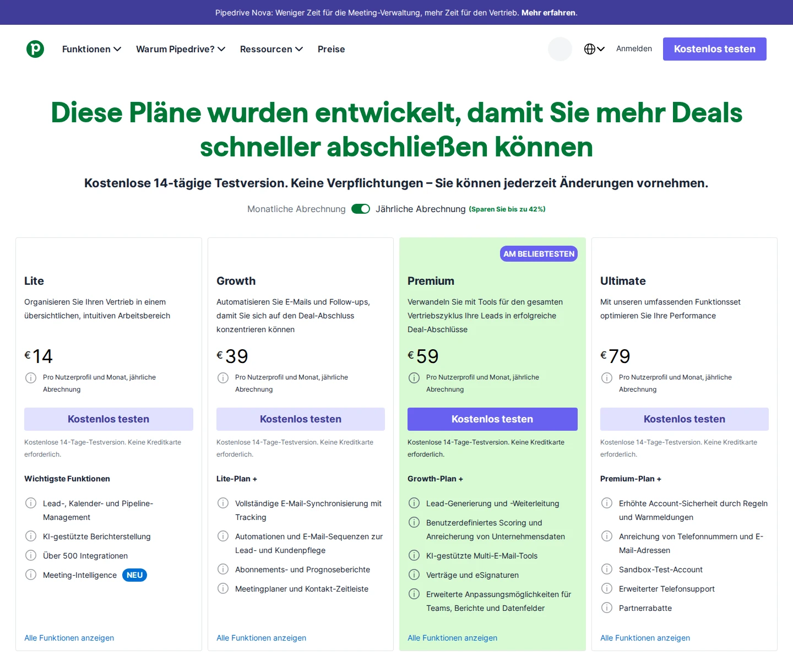
Task: Click info icon beside Lite plan price note
Action: coord(31,378)
